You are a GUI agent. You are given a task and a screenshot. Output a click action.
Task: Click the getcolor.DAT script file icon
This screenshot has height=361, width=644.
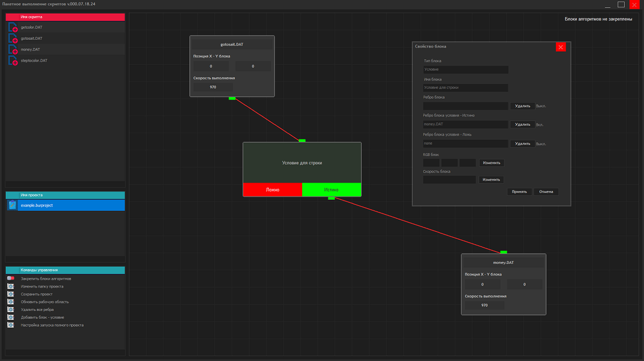(x=13, y=27)
